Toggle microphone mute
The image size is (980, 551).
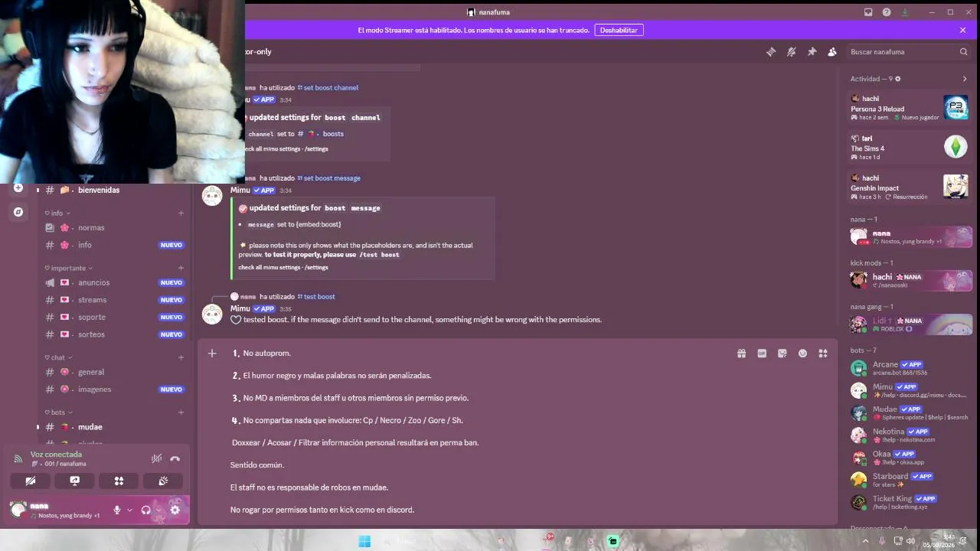117,510
